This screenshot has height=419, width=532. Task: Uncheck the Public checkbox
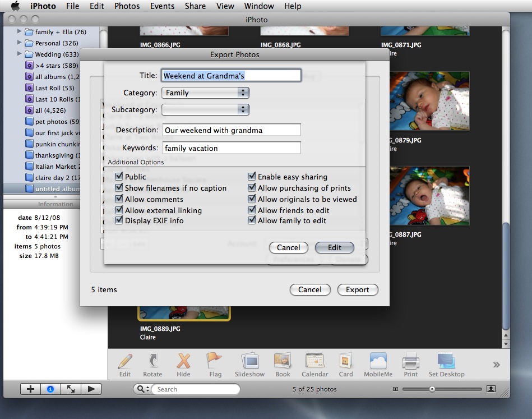click(x=119, y=177)
